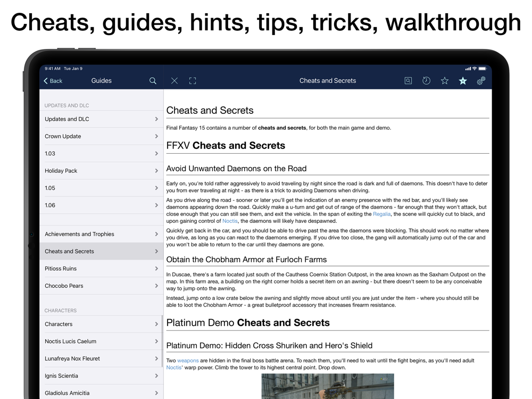Screen dimensions: 532x399
Task: Enter fullscreen with the expand brackets icon
Action: [193, 81]
